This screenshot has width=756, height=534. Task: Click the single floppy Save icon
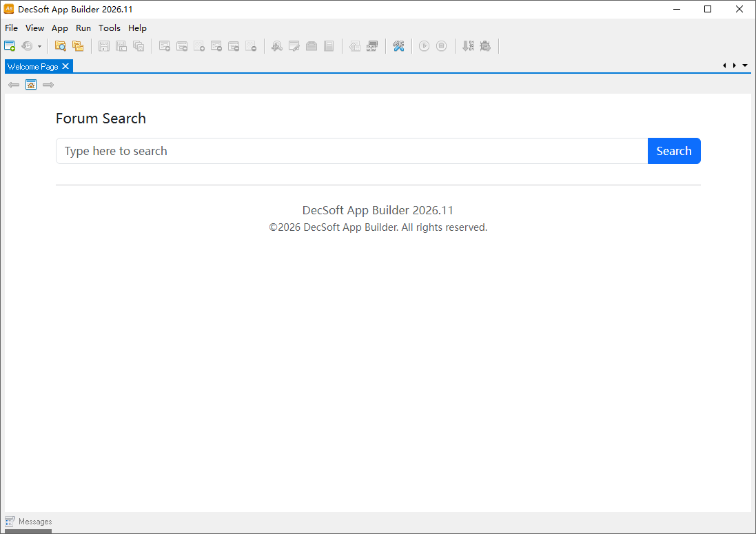[103, 45]
